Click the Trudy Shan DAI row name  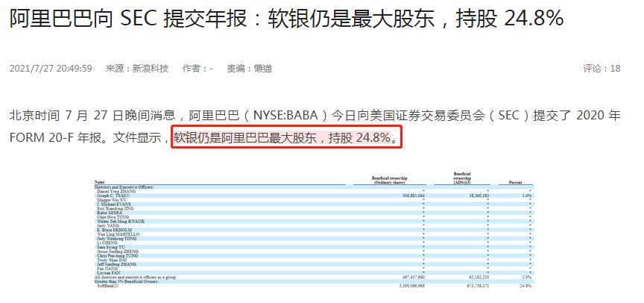(x=112, y=260)
